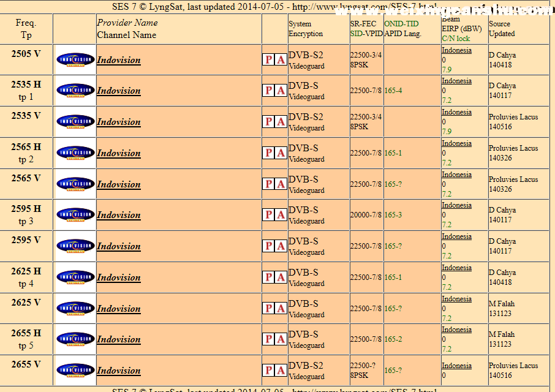
Task: Open the Indovision link for 2595 H tp 3
Action: [x=119, y=215]
